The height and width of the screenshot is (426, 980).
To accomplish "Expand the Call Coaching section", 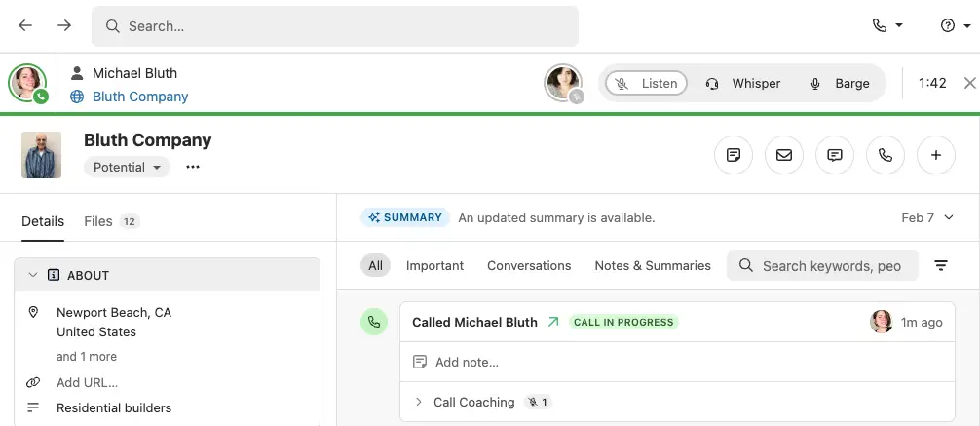I will (419, 403).
